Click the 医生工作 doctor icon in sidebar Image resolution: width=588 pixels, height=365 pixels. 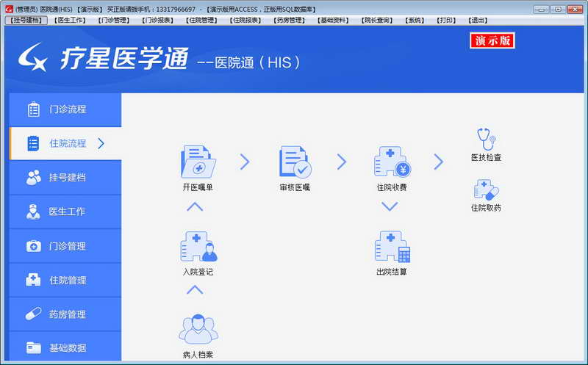point(33,212)
